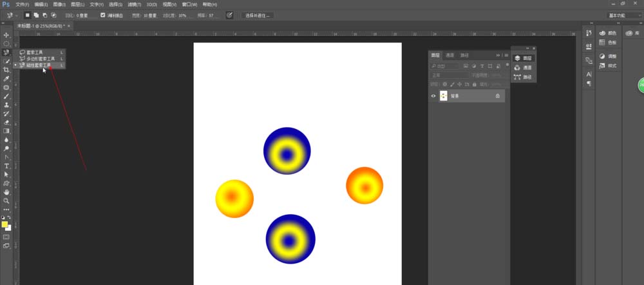
Task: Select the Horizontal Type tool
Action: point(6,166)
